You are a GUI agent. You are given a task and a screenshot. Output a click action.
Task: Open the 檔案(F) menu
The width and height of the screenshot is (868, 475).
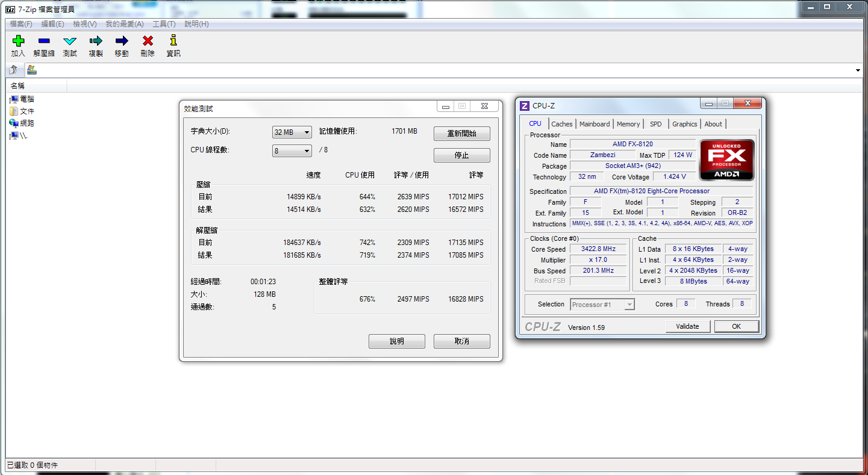pos(21,24)
